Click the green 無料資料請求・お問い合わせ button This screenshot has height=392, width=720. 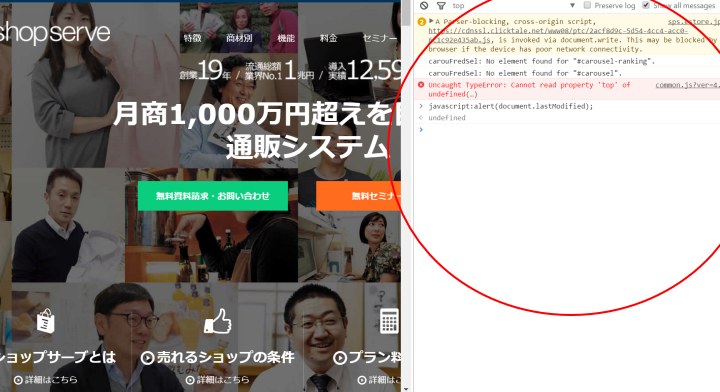point(213,196)
